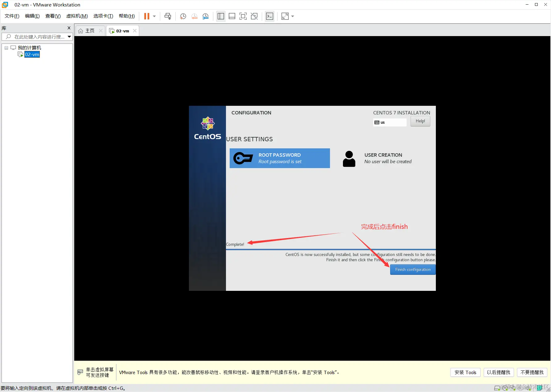551x392 pixels.
Task: Take a snapshot of the virtual machine
Action: tap(183, 16)
